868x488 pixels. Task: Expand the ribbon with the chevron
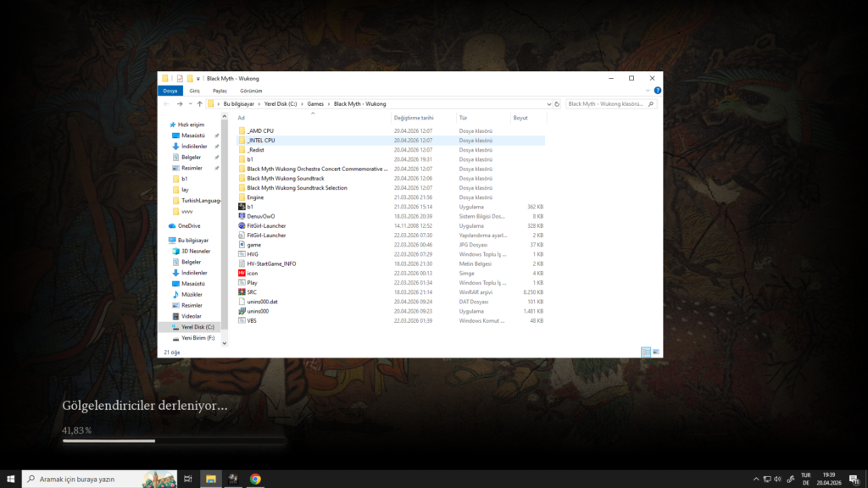pos(648,90)
